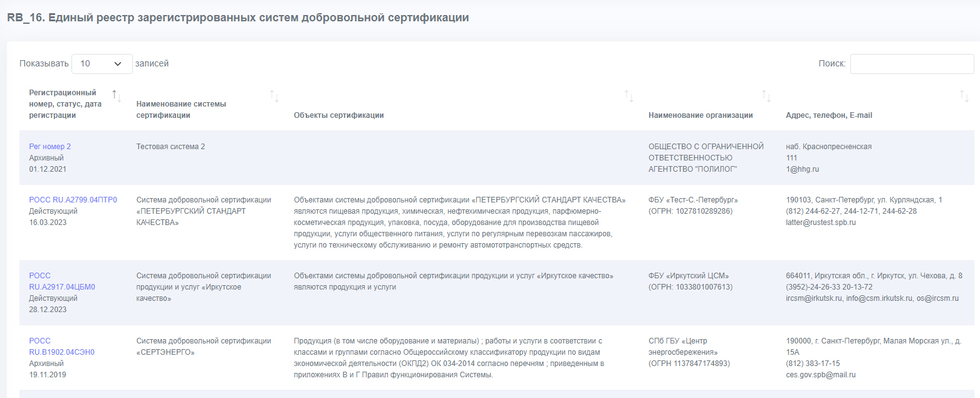980x398 pixels.
Task: Click the Регистрационный номер, статус header text
Action: (65, 104)
